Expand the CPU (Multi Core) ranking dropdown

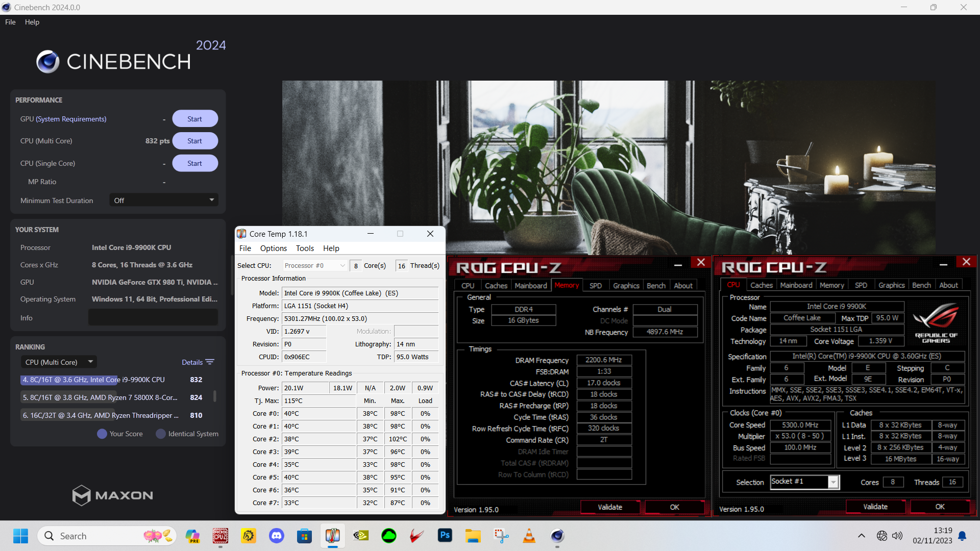[x=59, y=362]
